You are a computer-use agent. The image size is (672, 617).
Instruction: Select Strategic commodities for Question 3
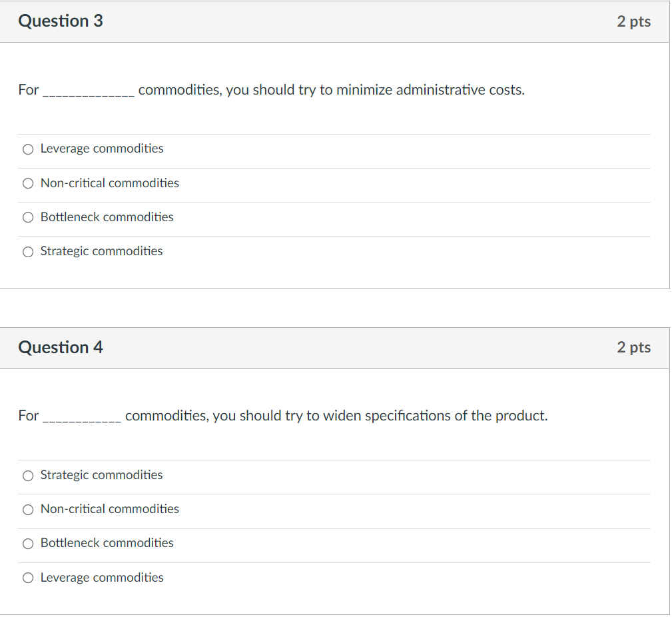28,251
